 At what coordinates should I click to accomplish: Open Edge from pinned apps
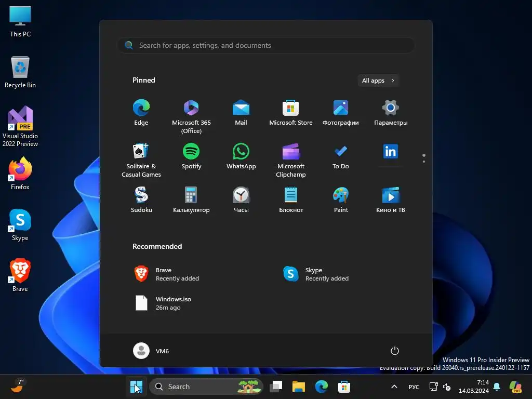click(141, 113)
